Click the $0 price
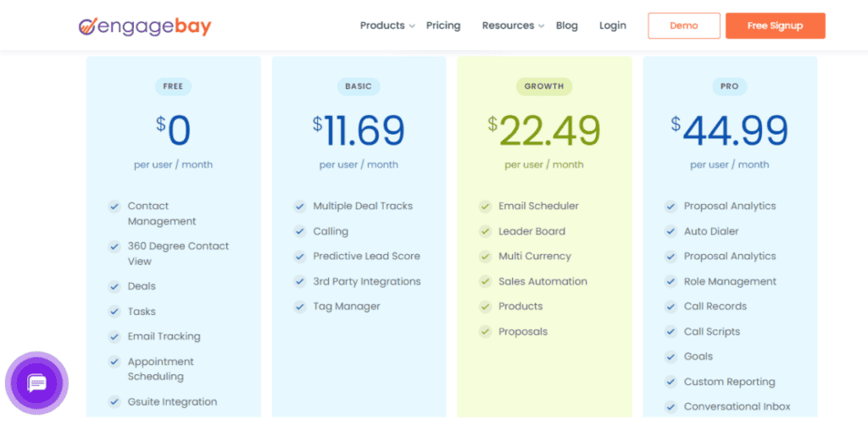The image size is (868, 431). click(173, 132)
